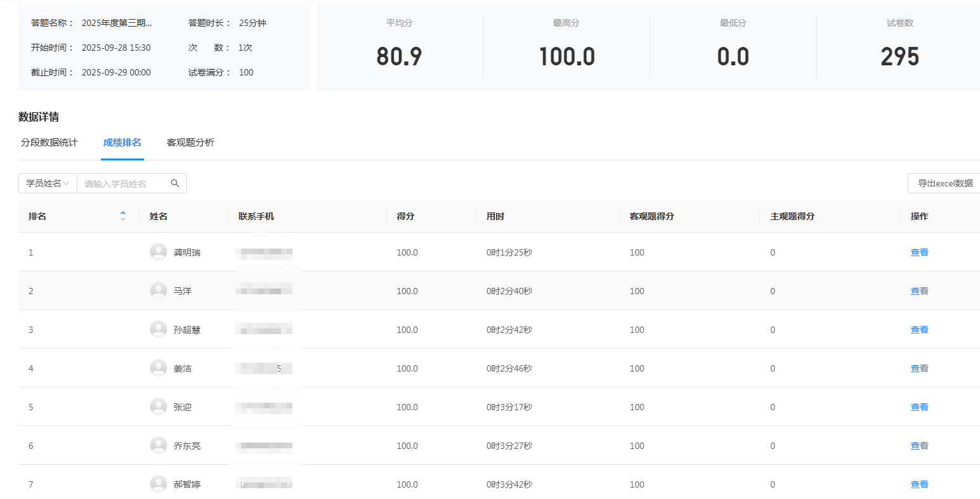Click the 得分 column header
980x499 pixels.
(x=405, y=216)
